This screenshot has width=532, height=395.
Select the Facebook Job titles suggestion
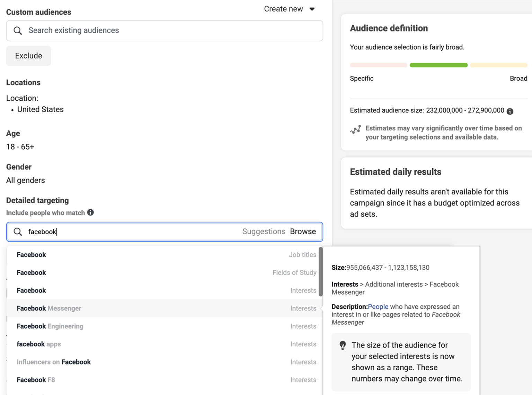tap(31, 255)
